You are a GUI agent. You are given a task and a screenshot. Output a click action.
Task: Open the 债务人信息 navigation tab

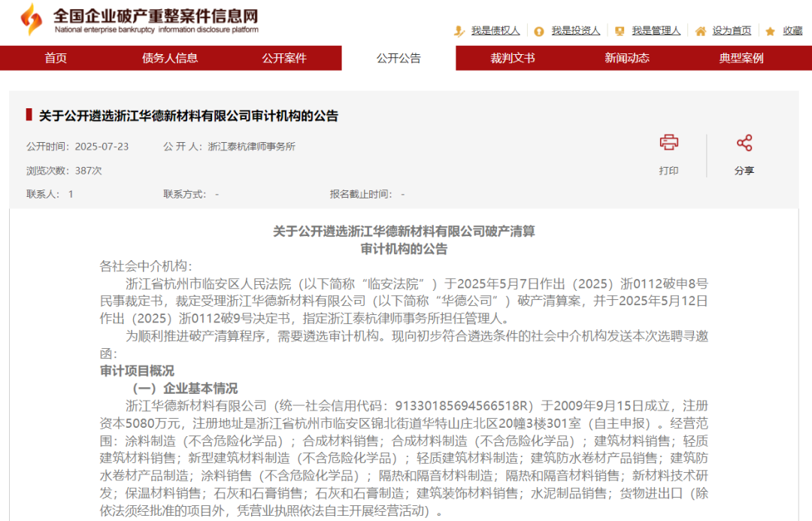pyautogui.click(x=170, y=58)
